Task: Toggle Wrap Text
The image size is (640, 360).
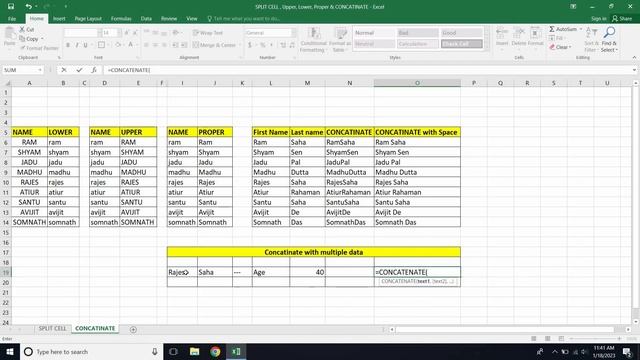Action: pos(208,33)
